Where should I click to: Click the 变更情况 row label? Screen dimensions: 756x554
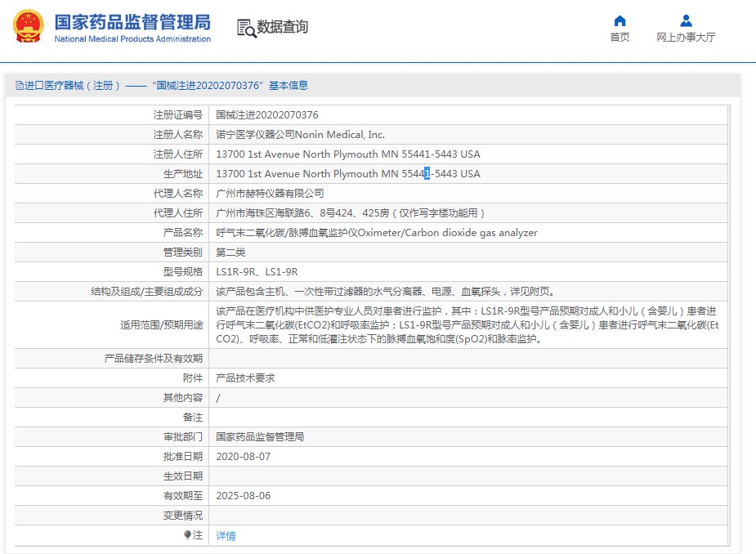183,516
